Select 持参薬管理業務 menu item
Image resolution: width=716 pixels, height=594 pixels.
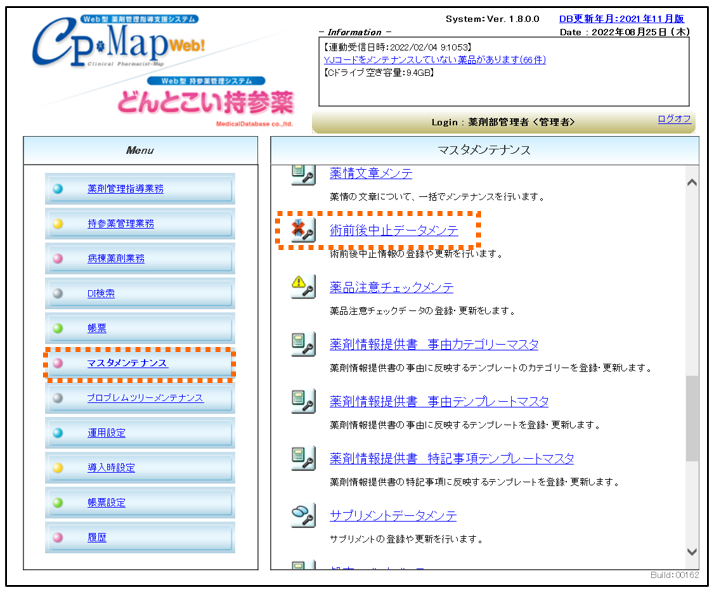(x=120, y=224)
